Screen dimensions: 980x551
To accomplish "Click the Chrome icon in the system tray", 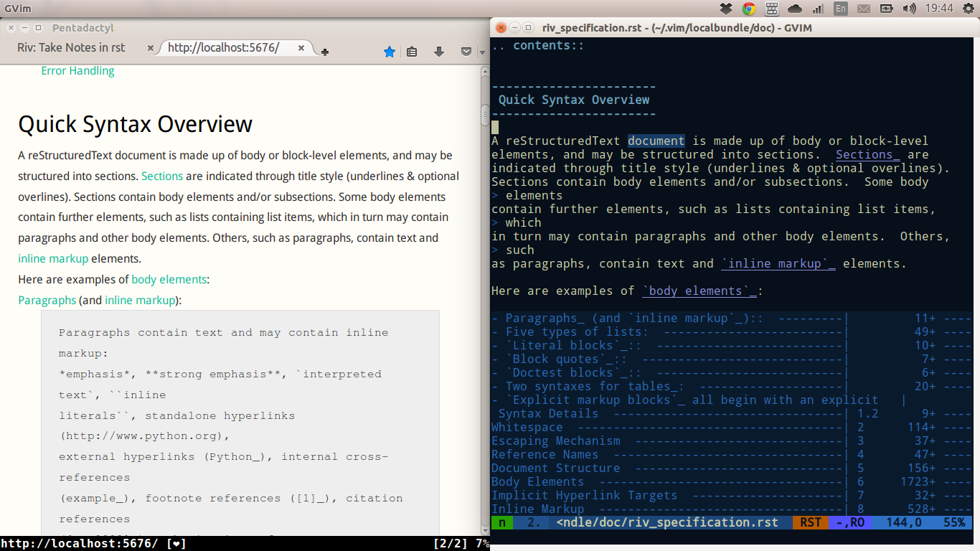I will coord(749,9).
